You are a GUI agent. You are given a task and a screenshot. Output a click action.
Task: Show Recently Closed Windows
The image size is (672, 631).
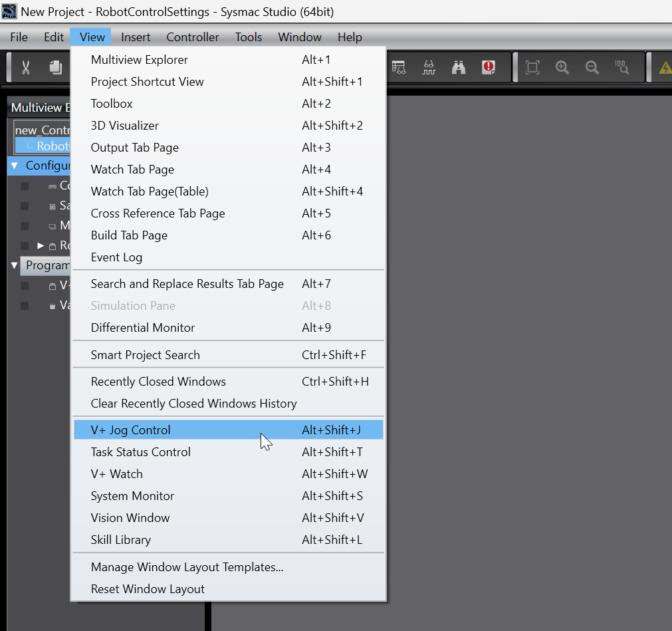point(229,382)
